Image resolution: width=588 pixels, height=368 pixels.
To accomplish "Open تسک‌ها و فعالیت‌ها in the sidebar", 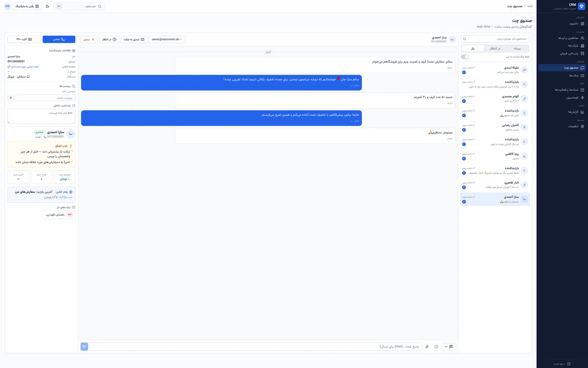I will click(562, 90).
